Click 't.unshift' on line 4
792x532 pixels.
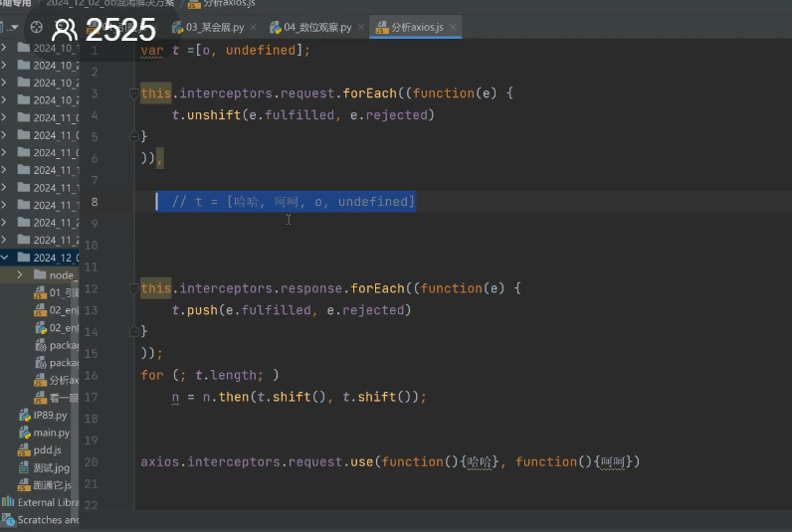click(206, 115)
